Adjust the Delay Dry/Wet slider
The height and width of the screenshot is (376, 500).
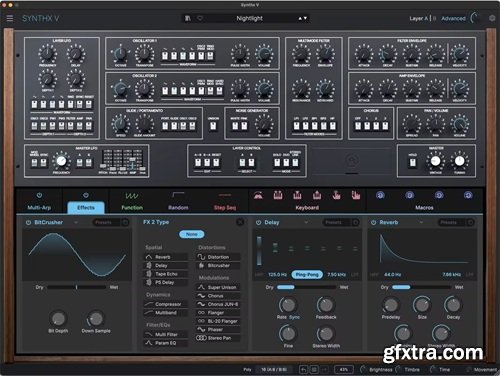click(x=306, y=287)
